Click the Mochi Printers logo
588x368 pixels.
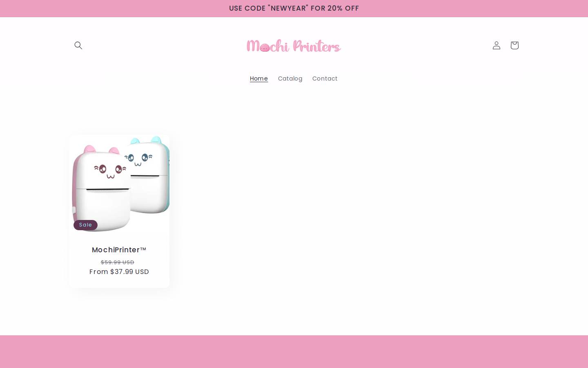click(294, 46)
